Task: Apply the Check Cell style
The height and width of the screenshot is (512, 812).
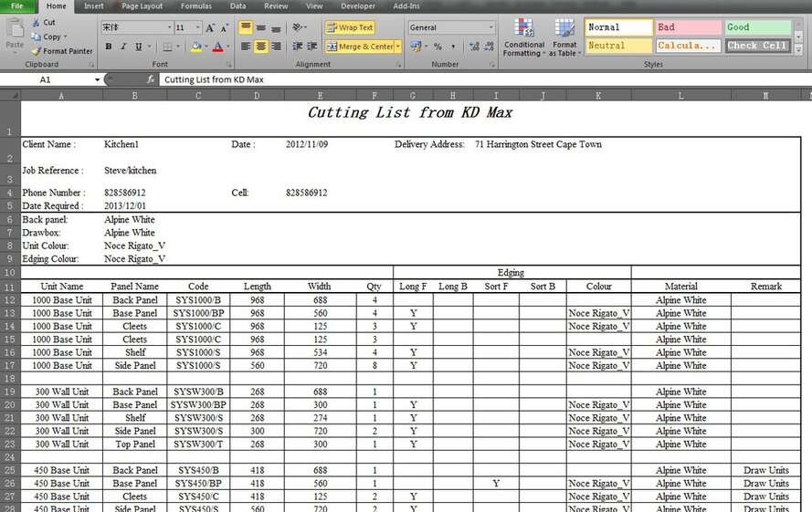Action: pos(757,46)
